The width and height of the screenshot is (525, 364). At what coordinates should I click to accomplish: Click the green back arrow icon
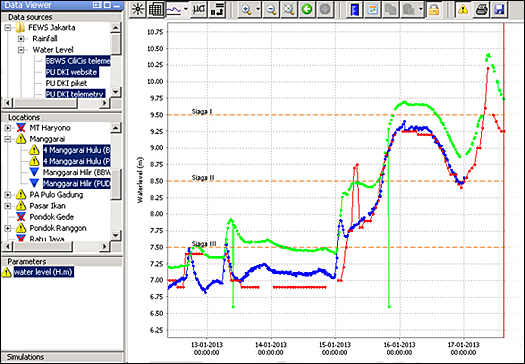point(307,9)
